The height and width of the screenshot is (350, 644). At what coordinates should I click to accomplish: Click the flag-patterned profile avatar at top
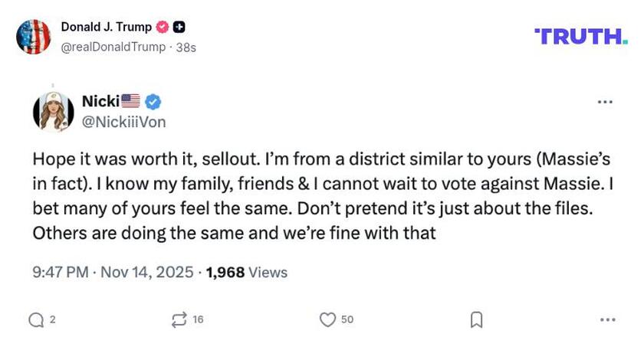(34, 37)
